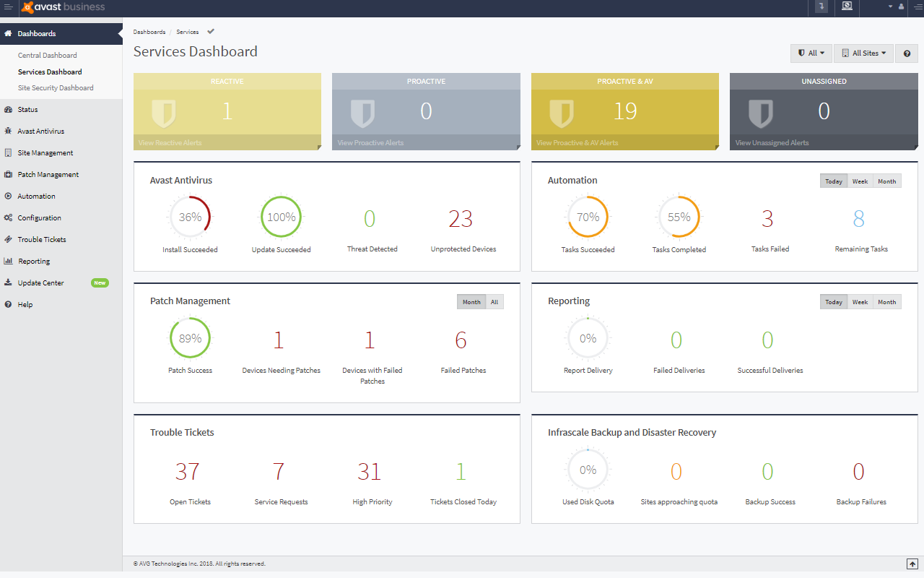Open the All threat filter dropdown

[811, 53]
